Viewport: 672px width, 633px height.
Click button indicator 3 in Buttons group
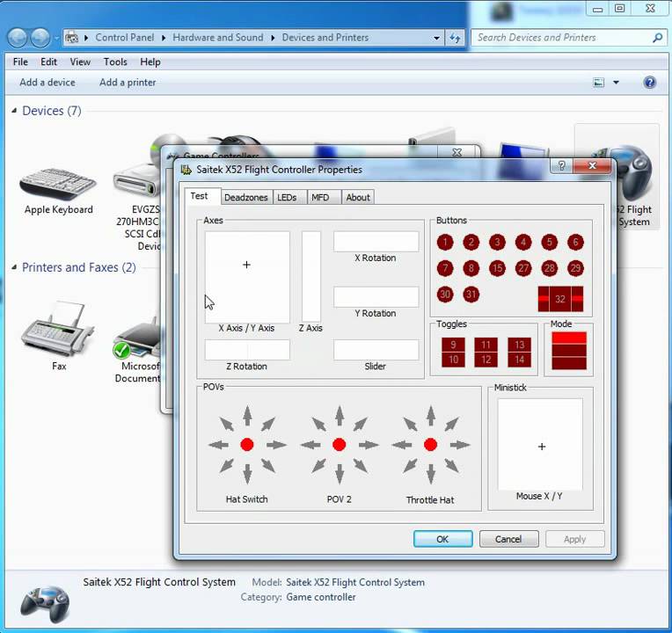[497, 243]
